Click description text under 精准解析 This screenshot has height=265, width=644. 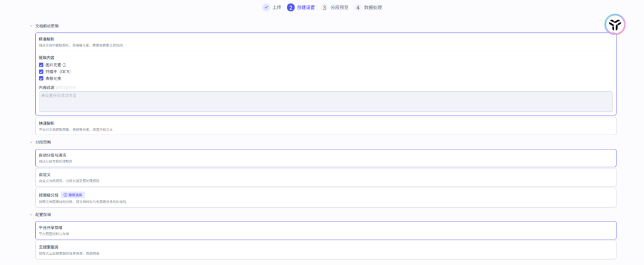click(x=81, y=45)
